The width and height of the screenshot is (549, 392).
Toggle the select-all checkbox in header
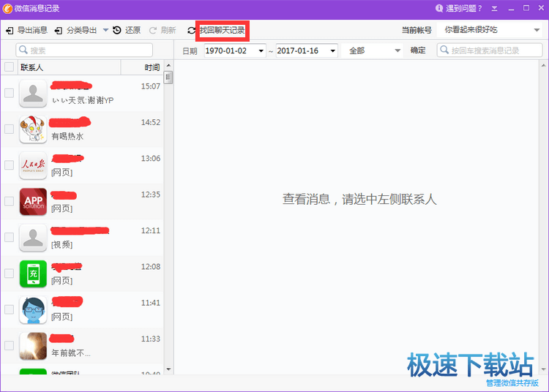pos(9,67)
